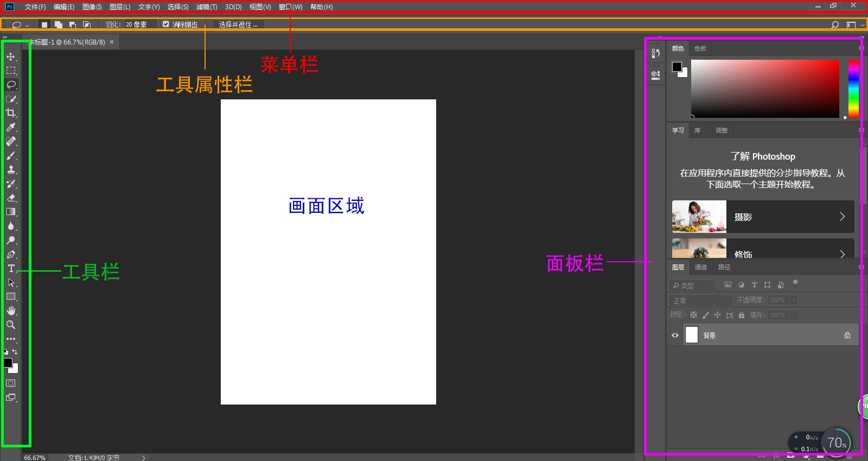
Task: Click the feather 20 像素 input field
Action: point(139,24)
